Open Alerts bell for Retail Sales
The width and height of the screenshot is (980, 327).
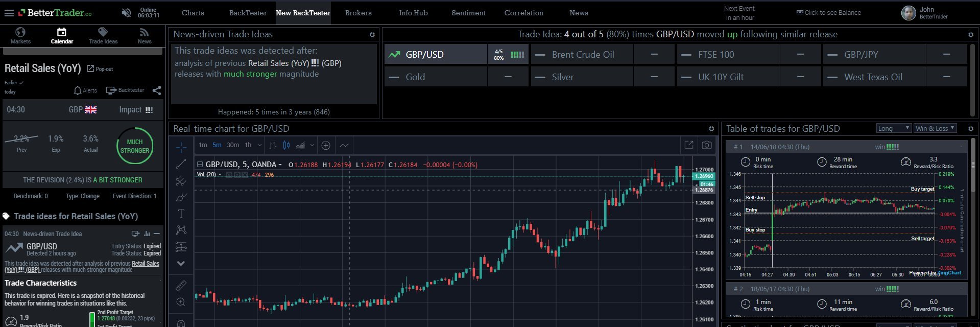85,90
